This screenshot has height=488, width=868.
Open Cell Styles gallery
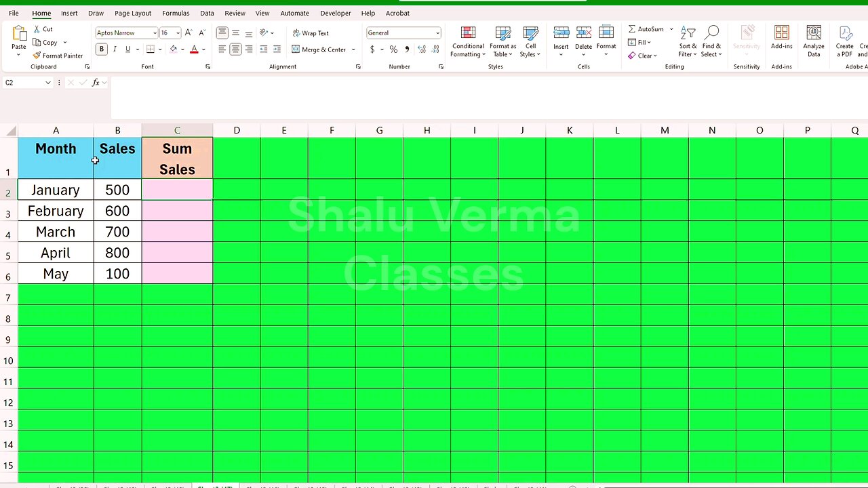(530, 42)
